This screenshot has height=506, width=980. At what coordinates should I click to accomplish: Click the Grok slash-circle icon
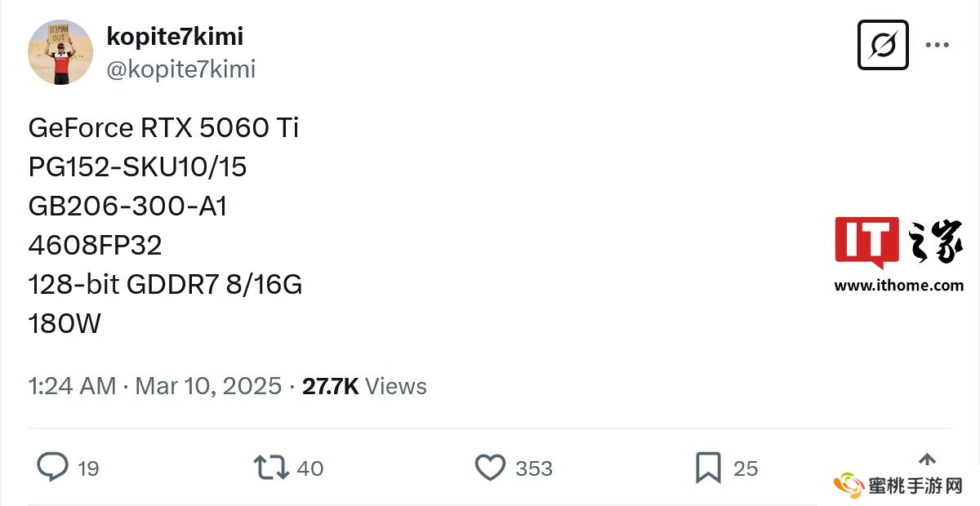[883, 45]
